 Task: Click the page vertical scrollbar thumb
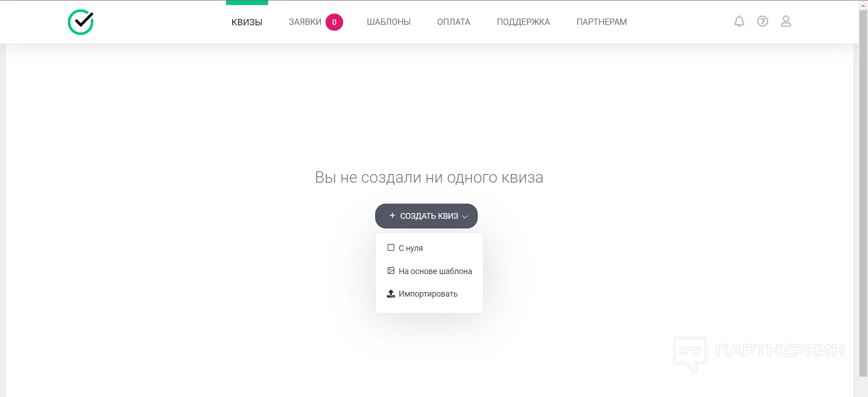click(x=863, y=193)
